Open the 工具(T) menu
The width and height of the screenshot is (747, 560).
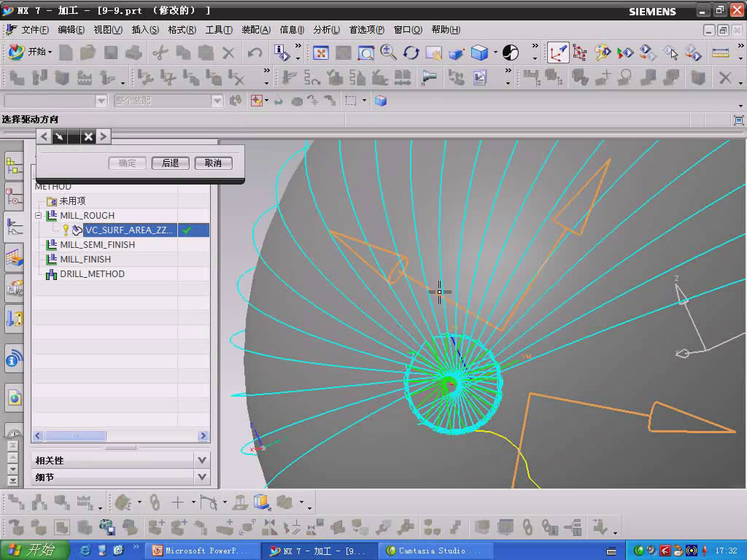[x=219, y=30]
